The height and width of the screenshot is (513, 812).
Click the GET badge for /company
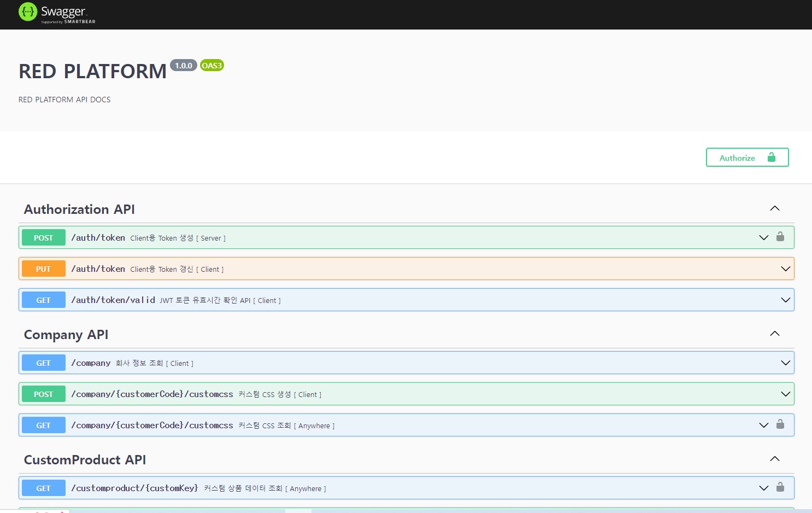44,363
